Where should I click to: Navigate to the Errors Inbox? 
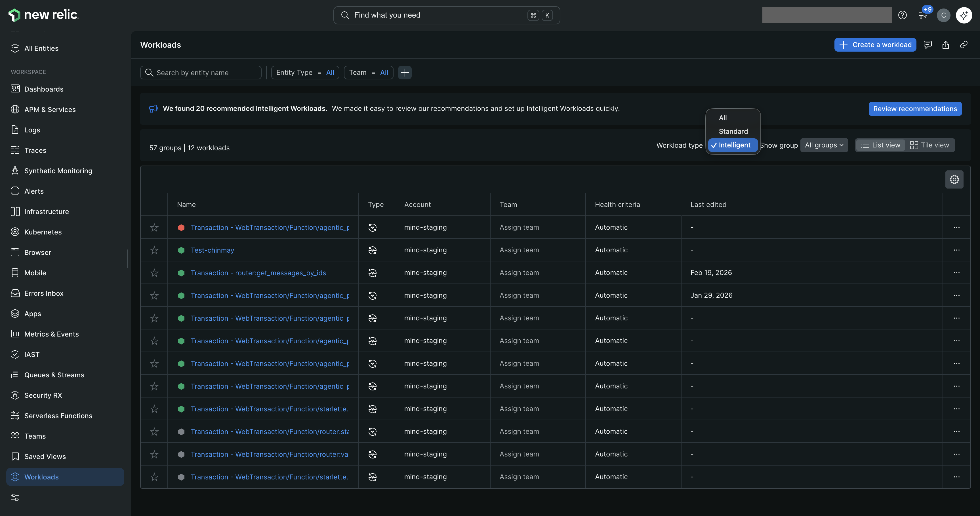44,293
